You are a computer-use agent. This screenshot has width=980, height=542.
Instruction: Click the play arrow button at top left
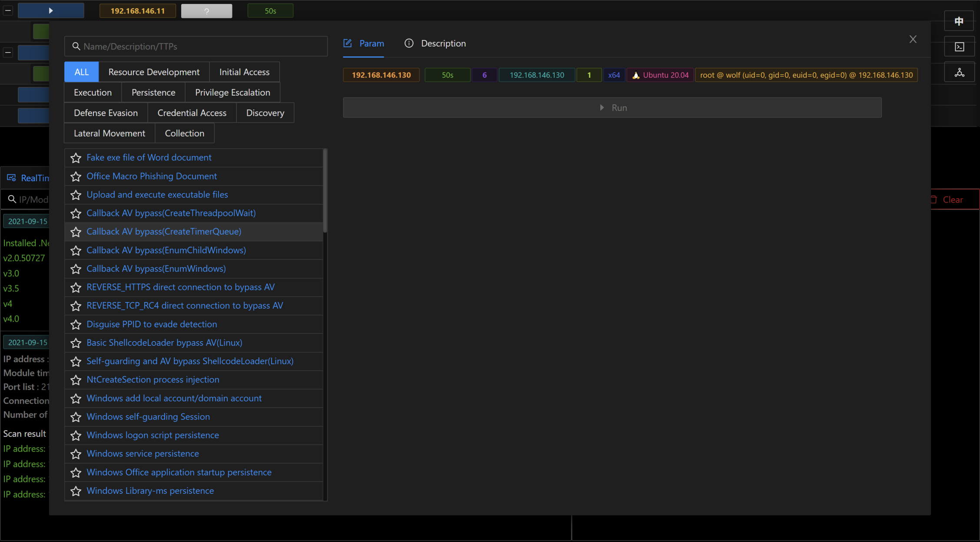click(51, 10)
